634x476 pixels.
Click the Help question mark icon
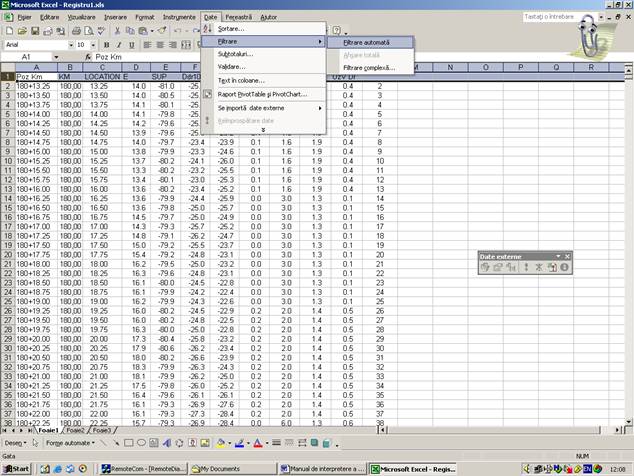pos(337,31)
